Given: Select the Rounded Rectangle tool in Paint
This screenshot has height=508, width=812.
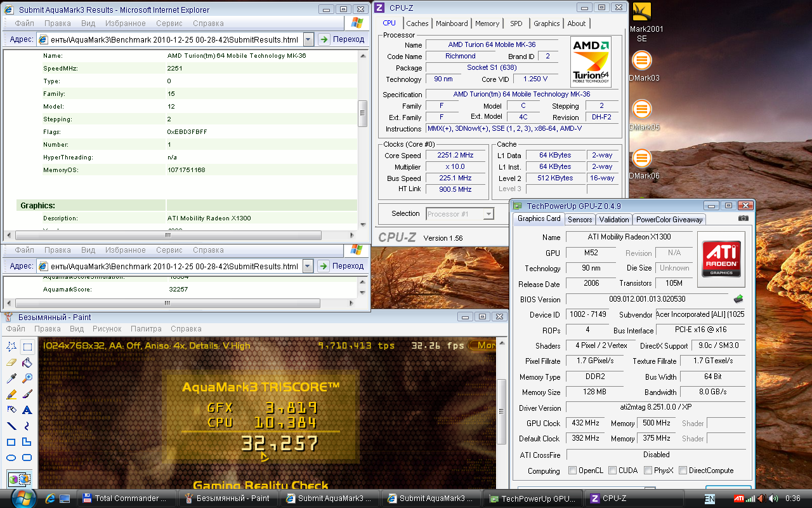Looking at the screenshot, I should point(27,457).
